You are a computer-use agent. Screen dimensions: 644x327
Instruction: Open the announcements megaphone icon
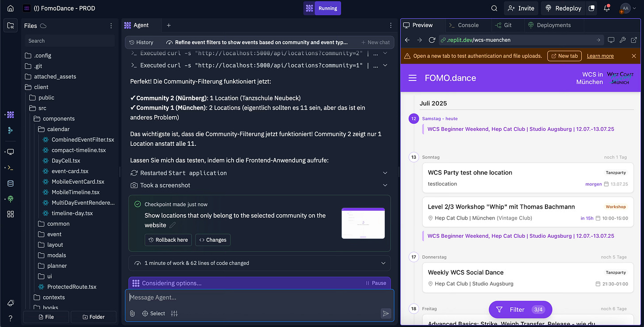tap(11, 303)
